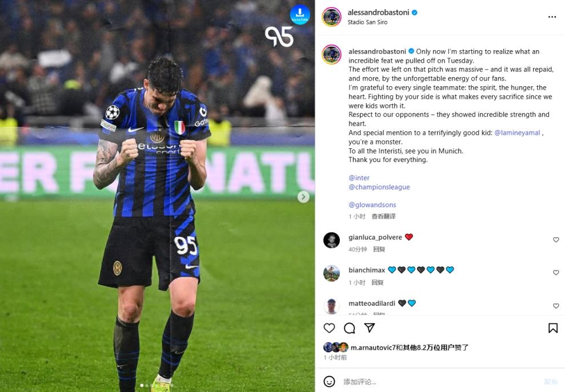Open the three-dot more options menu
The height and width of the screenshot is (392, 565).
[552, 17]
